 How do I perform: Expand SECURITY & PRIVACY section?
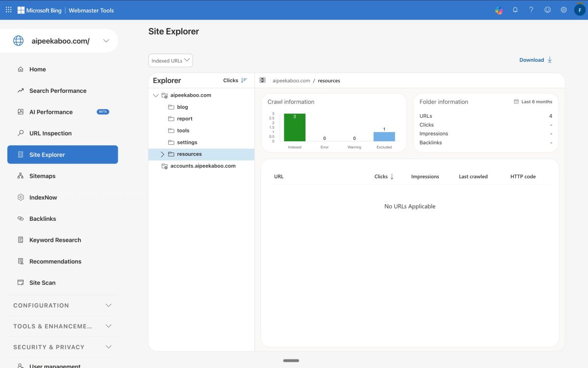point(63,347)
